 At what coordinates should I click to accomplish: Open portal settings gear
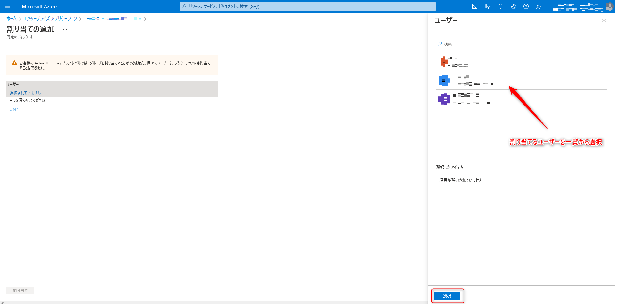pyautogui.click(x=513, y=6)
